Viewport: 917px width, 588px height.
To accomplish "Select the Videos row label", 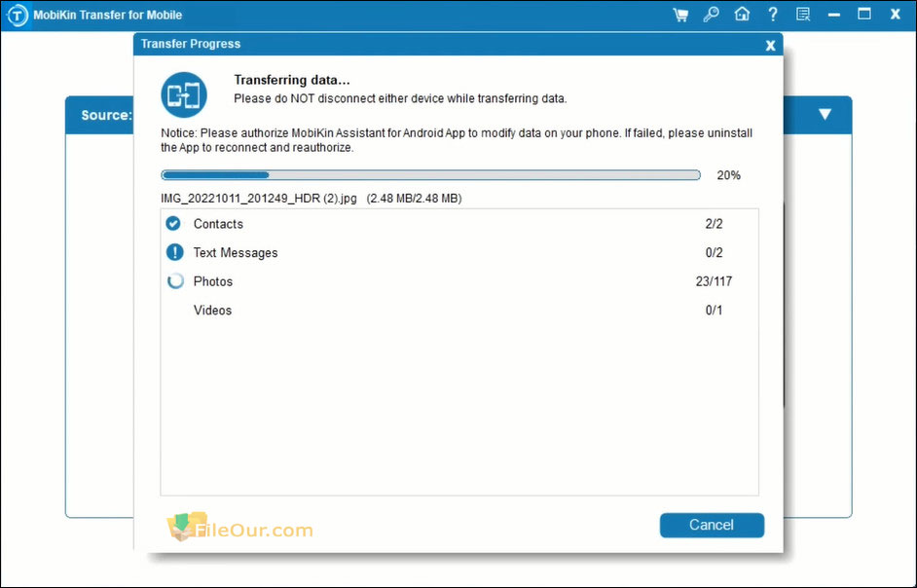I will [x=213, y=311].
